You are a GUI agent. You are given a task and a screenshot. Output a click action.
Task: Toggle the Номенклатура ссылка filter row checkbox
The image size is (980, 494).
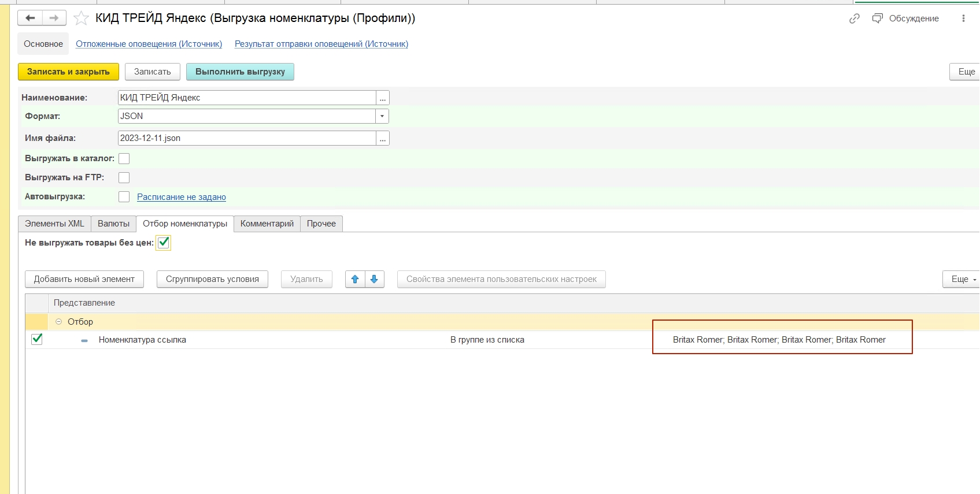pos(37,339)
